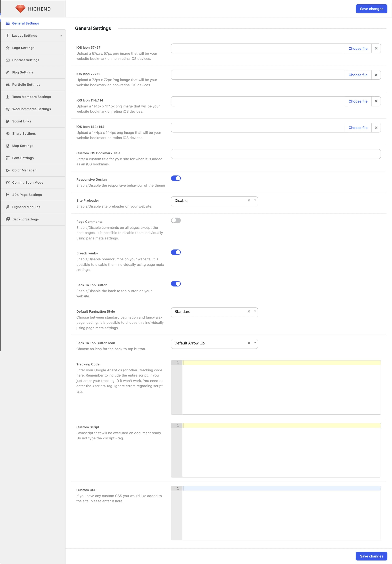Open the Site Preloader dropdown
The image size is (392, 564).
[x=214, y=201]
